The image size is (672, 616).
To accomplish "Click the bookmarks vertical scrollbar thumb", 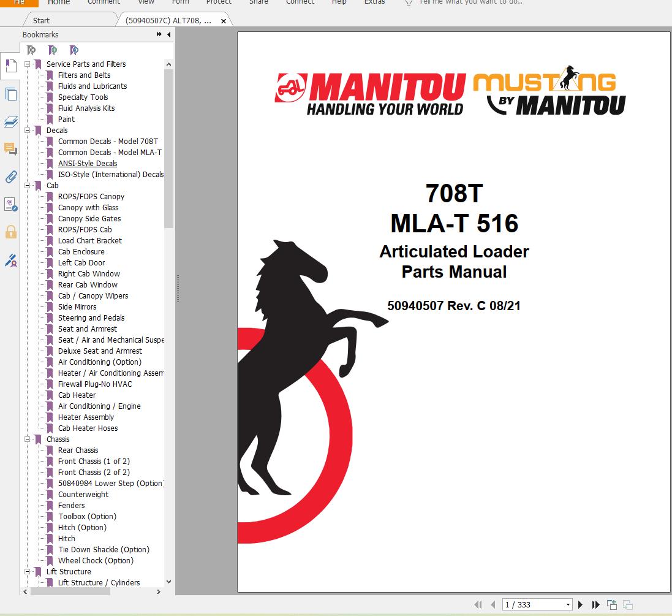I will point(169,148).
